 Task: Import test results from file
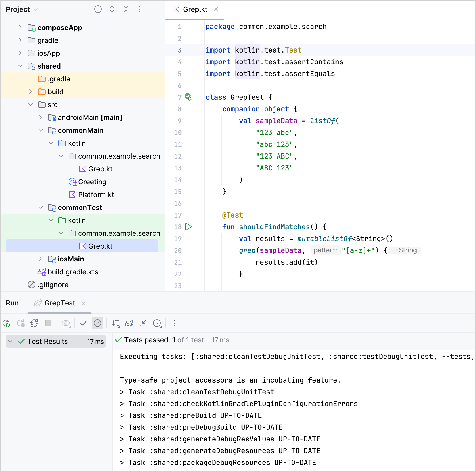pos(143,323)
